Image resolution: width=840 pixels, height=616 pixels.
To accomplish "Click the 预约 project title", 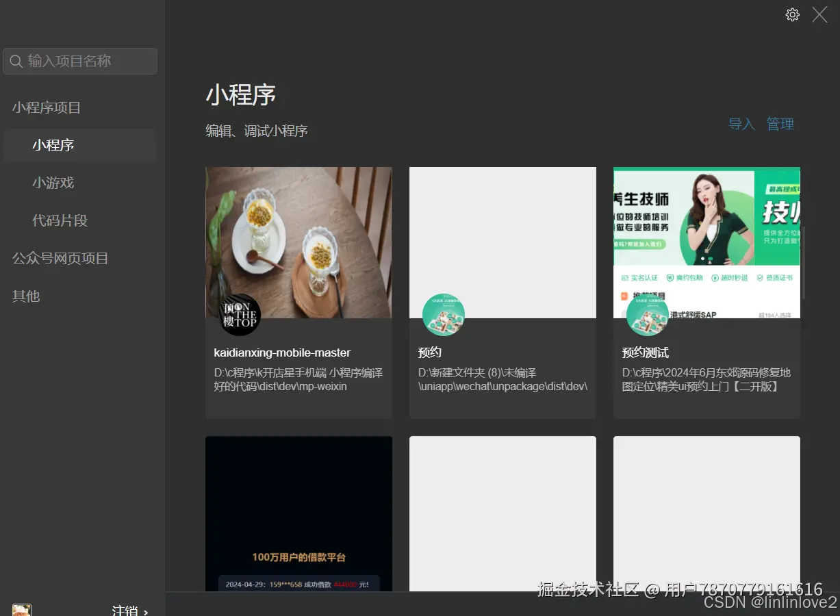I will tap(430, 352).
